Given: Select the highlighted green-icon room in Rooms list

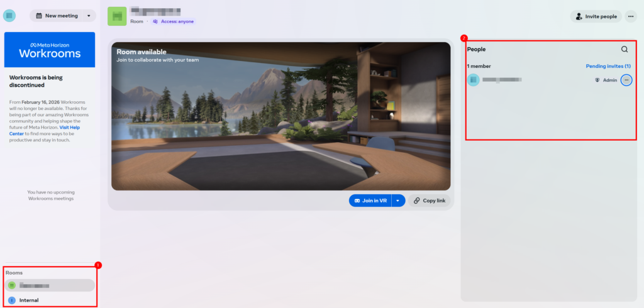Looking at the screenshot, I should (x=50, y=285).
